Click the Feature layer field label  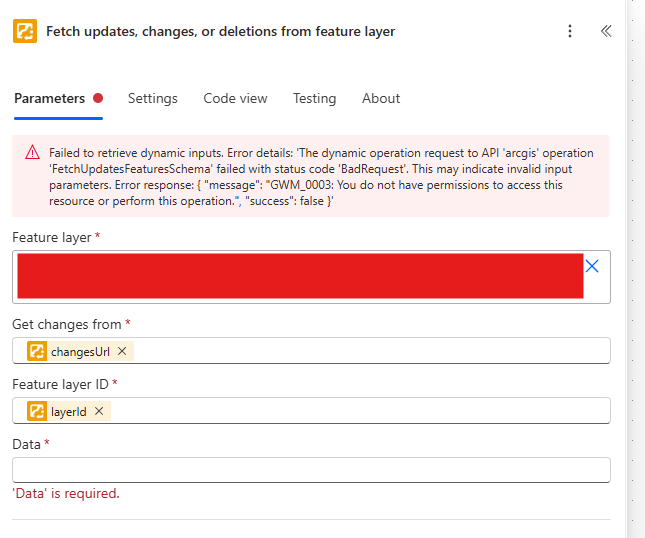pyautogui.click(x=52, y=237)
